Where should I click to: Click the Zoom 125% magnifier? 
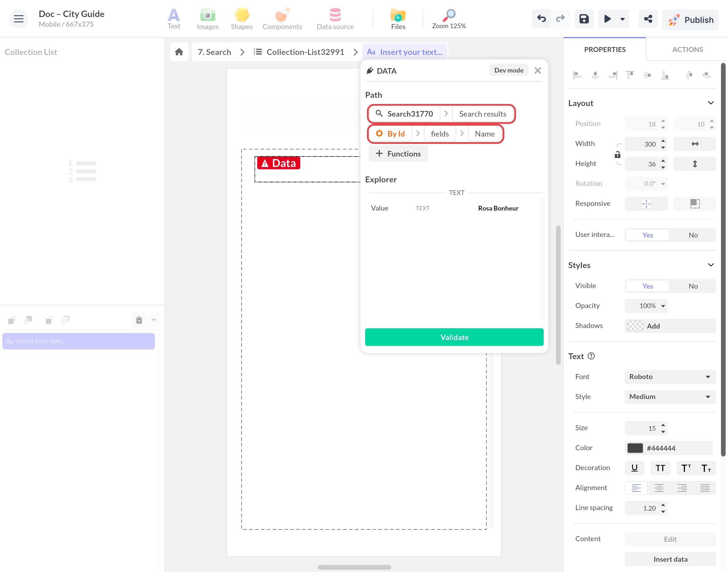pos(449,19)
